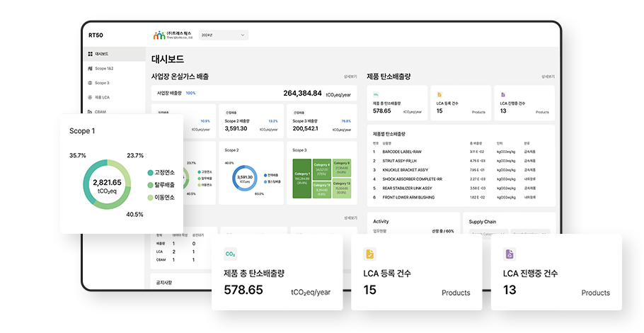Click 상세보기 link for 사업장 온실가스 배출
Image resolution: width=644 pixels, height=333 pixels.
click(350, 77)
